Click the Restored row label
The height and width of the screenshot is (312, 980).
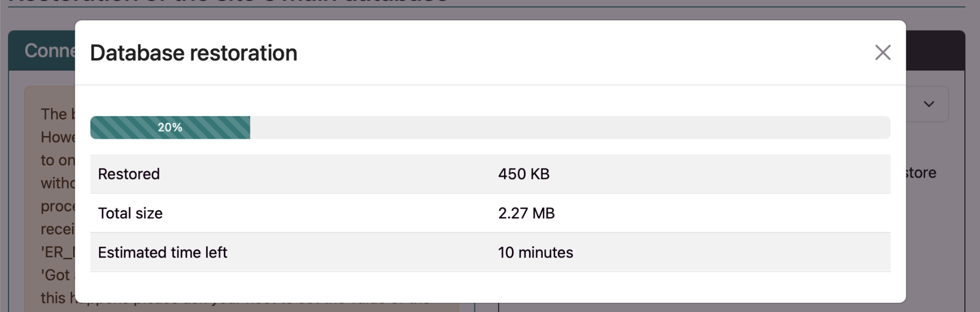129,174
